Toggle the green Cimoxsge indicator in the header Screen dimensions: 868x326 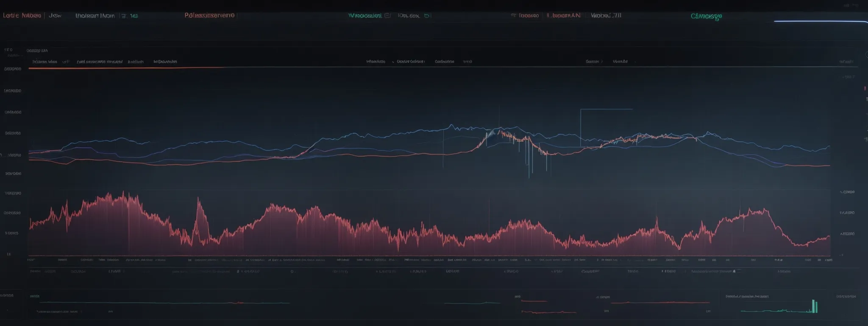[706, 16]
